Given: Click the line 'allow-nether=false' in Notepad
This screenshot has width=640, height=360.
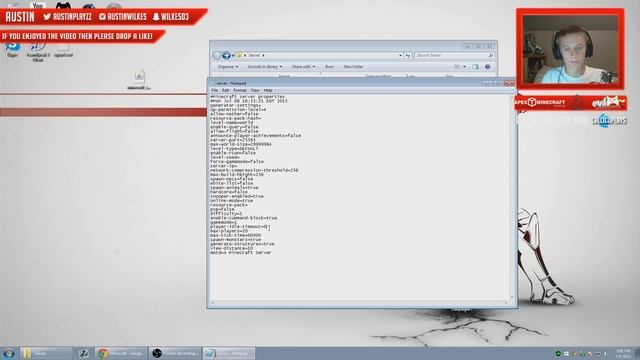Looking at the screenshot, I should coord(234,114).
